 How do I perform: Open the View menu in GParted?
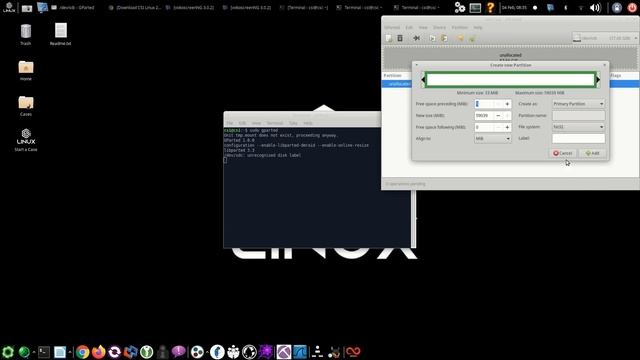pos(423,27)
